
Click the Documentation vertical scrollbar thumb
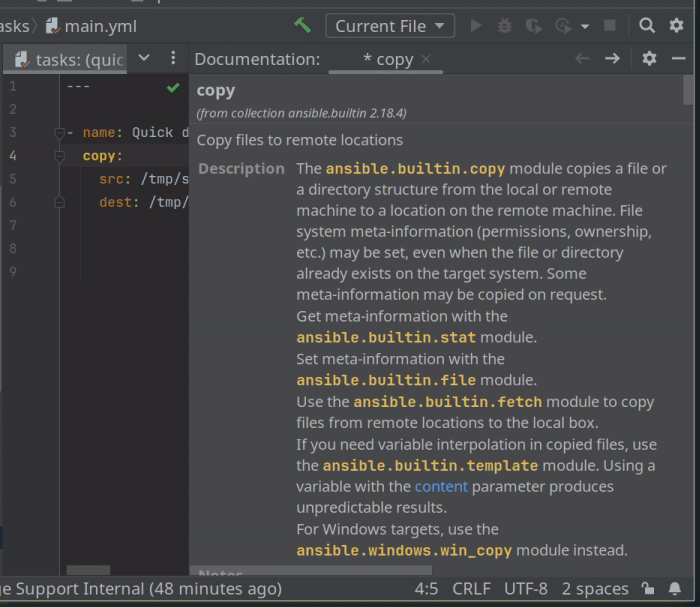click(x=688, y=90)
